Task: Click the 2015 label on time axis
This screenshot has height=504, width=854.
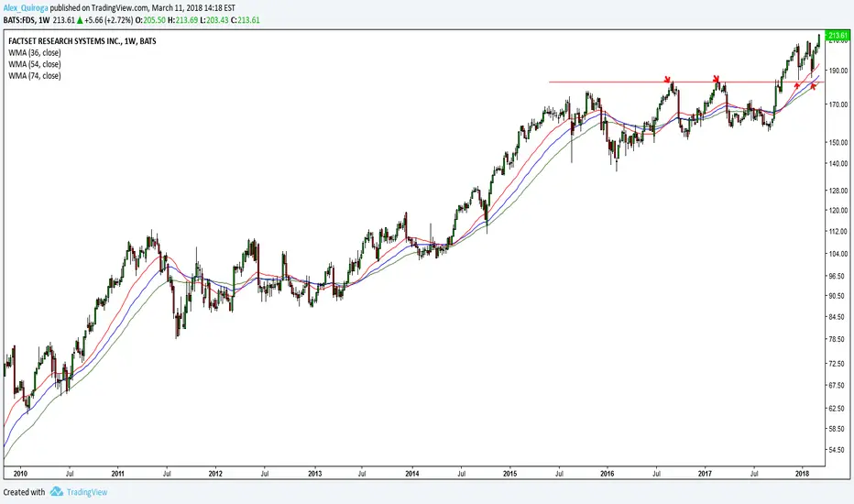Action: [x=509, y=474]
